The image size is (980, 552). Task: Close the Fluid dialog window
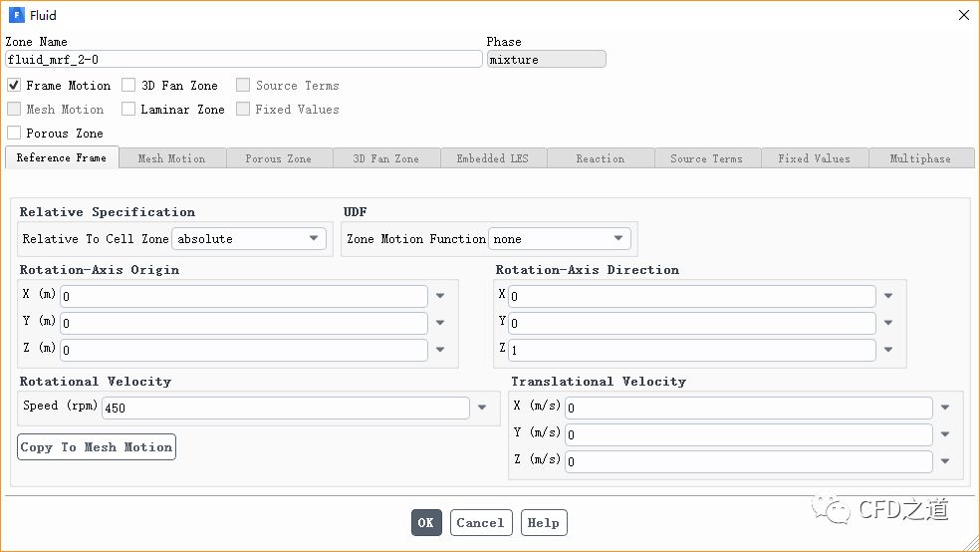(x=963, y=15)
